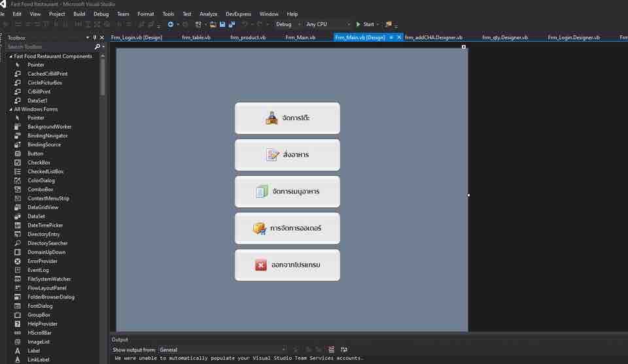Click the จัดการเมนูอาหาร button on the form

click(x=288, y=191)
